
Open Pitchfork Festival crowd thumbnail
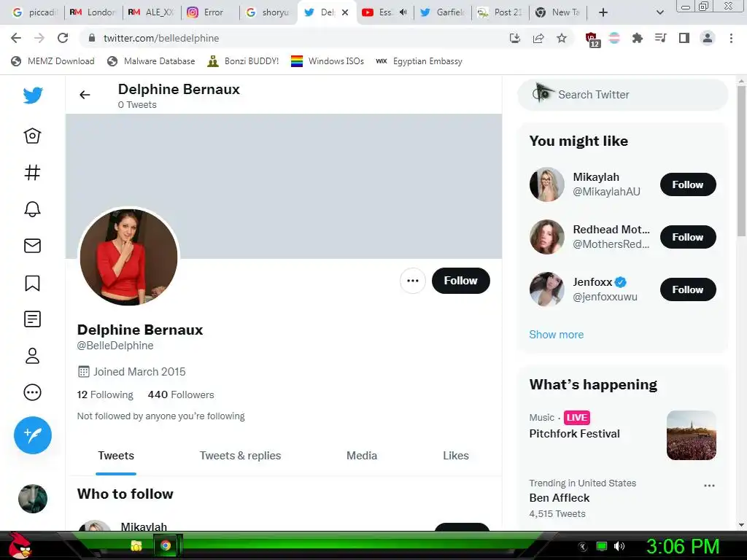coord(692,435)
